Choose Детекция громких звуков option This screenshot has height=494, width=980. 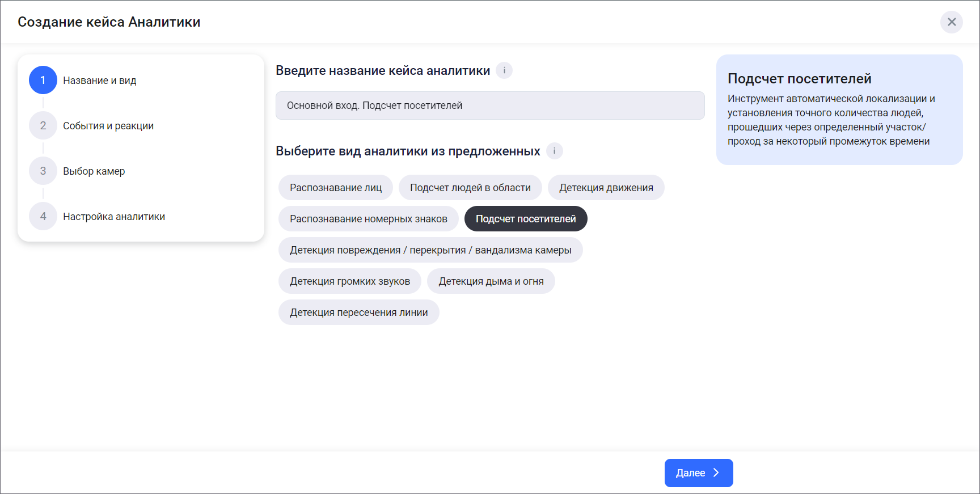click(349, 281)
